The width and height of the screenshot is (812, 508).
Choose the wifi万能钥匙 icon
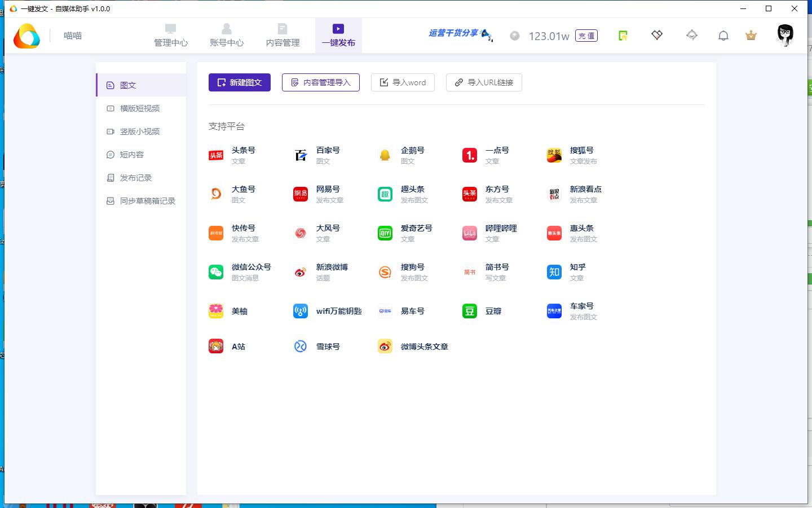pyautogui.click(x=301, y=311)
